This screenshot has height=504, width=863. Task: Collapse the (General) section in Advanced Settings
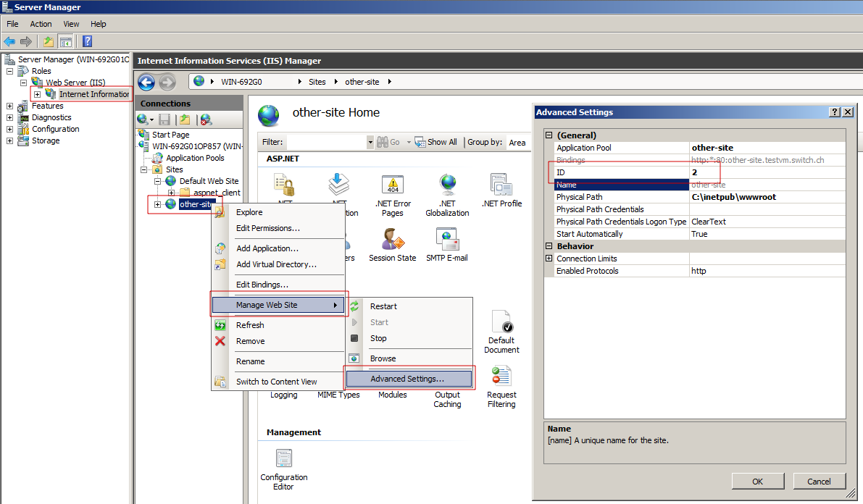click(549, 135)
